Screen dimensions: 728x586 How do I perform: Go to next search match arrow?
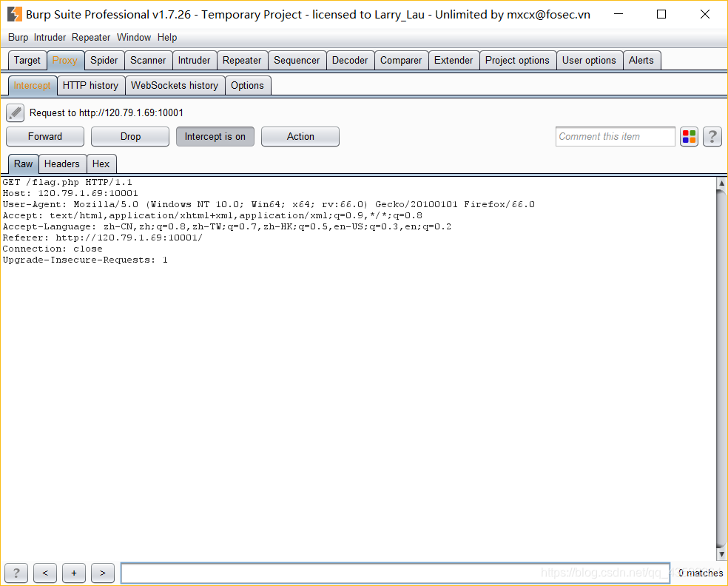(x=103, y=573)
